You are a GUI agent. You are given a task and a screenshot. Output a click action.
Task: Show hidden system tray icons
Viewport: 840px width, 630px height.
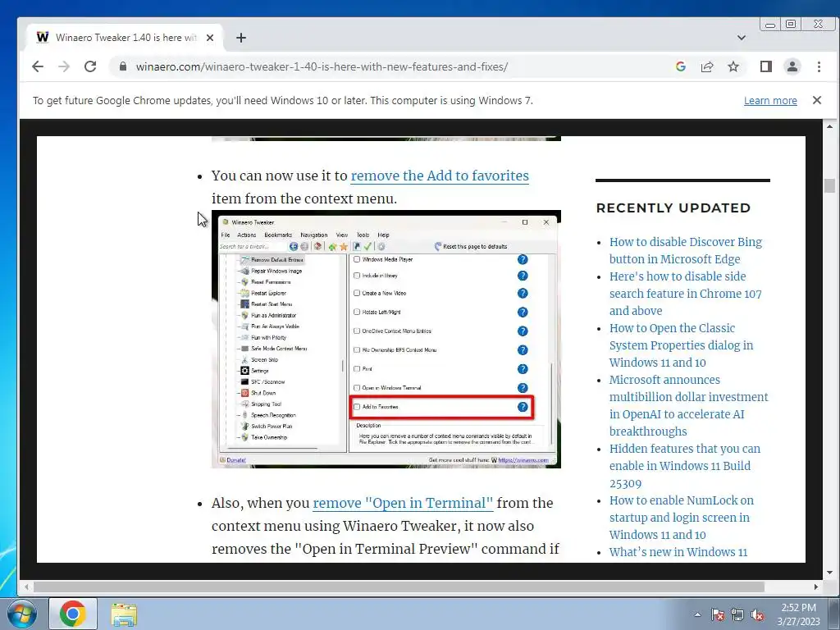697,614
